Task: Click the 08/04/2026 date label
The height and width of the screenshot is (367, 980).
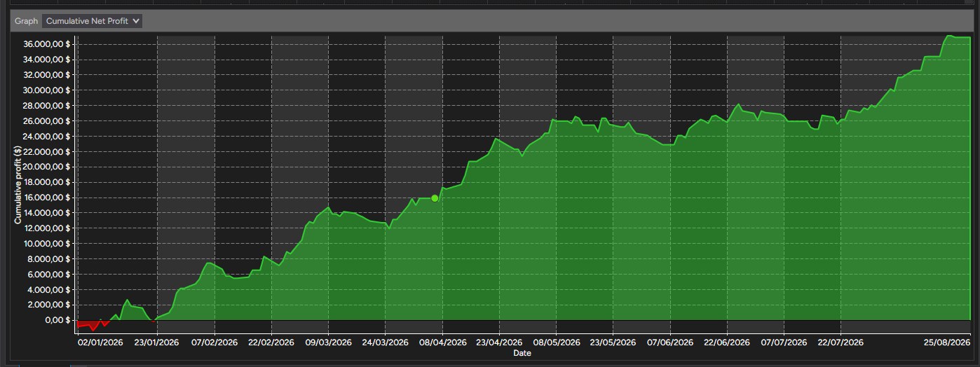Action: click(x=442, y=342)
